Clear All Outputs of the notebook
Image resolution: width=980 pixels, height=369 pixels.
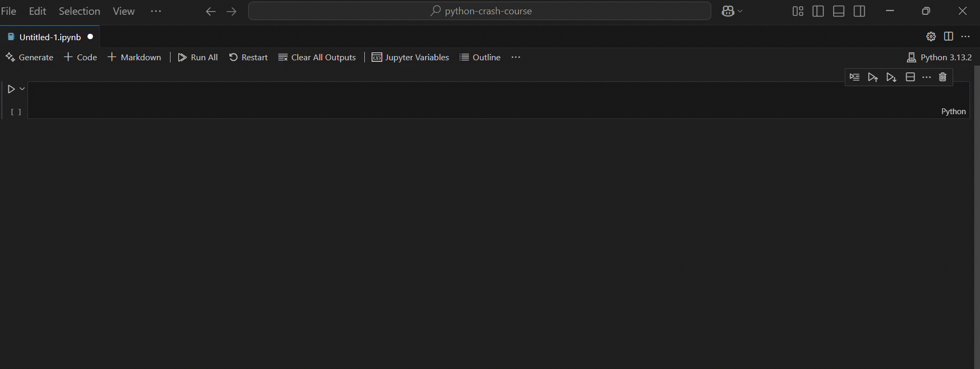[317, 57]
